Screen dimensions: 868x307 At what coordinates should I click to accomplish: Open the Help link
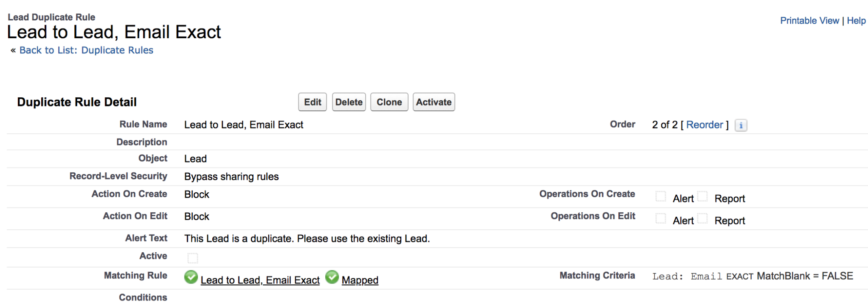(x=856, y=21)
